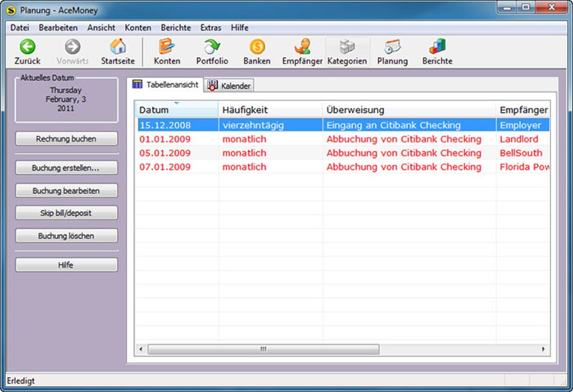Open the Startseite with the home icon

pyautogui.click(x=118, y=51)
